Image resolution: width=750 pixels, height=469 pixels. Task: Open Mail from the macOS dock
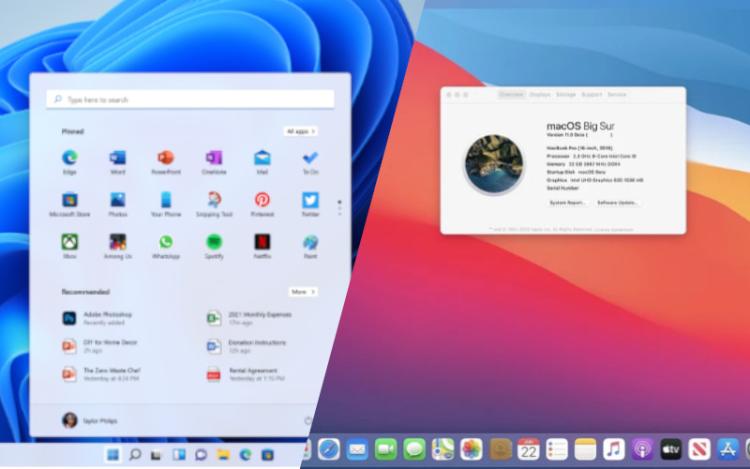(357, 449)
